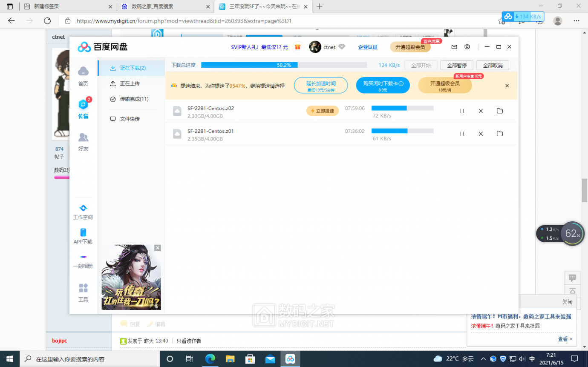Open 查看 » link in forum popup

[x=565, y=339]
